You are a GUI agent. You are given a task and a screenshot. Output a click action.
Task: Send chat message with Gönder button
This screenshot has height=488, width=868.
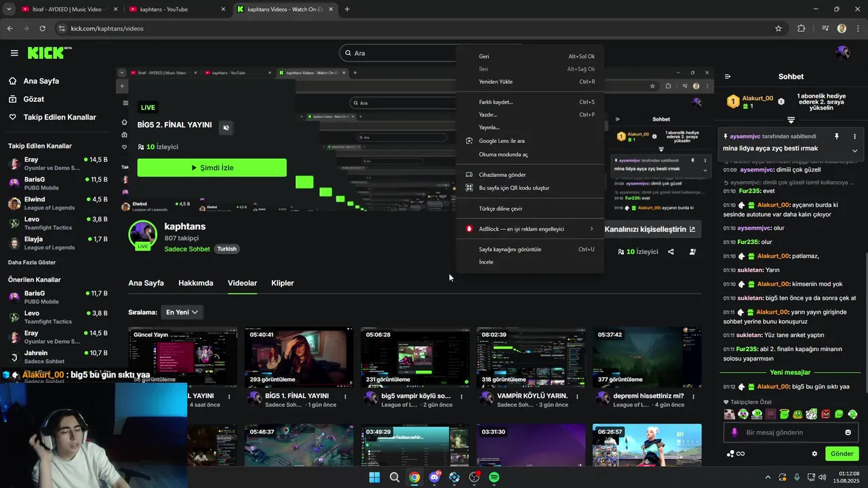tap(842, 453)
